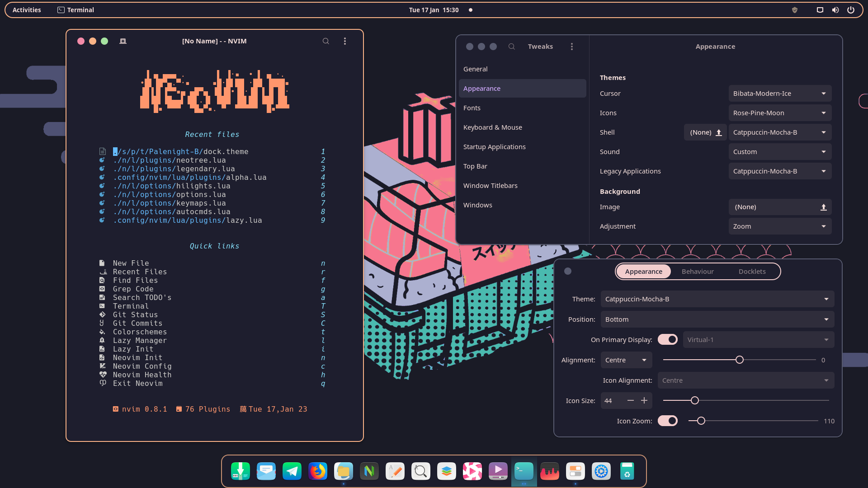Click the clock Tue 17 Jan 15:30
868x488 pixels.
tap(434, 10)
